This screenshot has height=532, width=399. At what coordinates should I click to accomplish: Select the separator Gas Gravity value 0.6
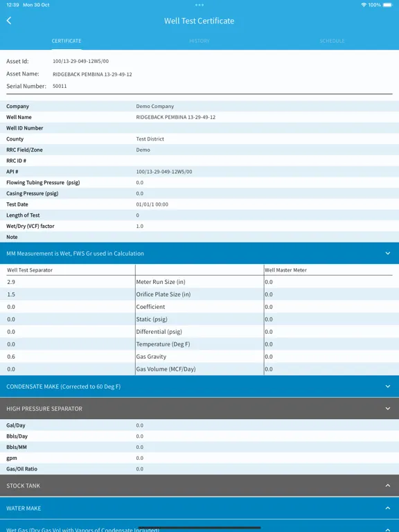[11, 357]
